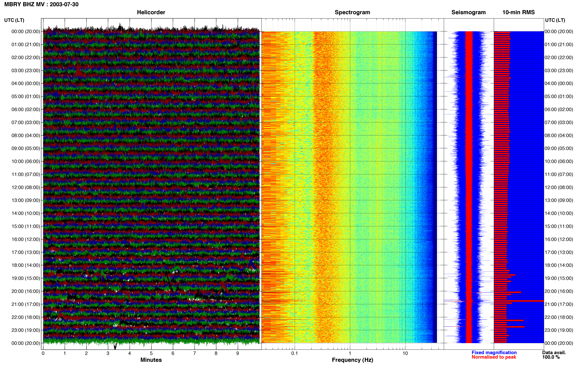Click the left '14:00 (10:00)' time label
588x368 pixels.
[x=26, y=213]
